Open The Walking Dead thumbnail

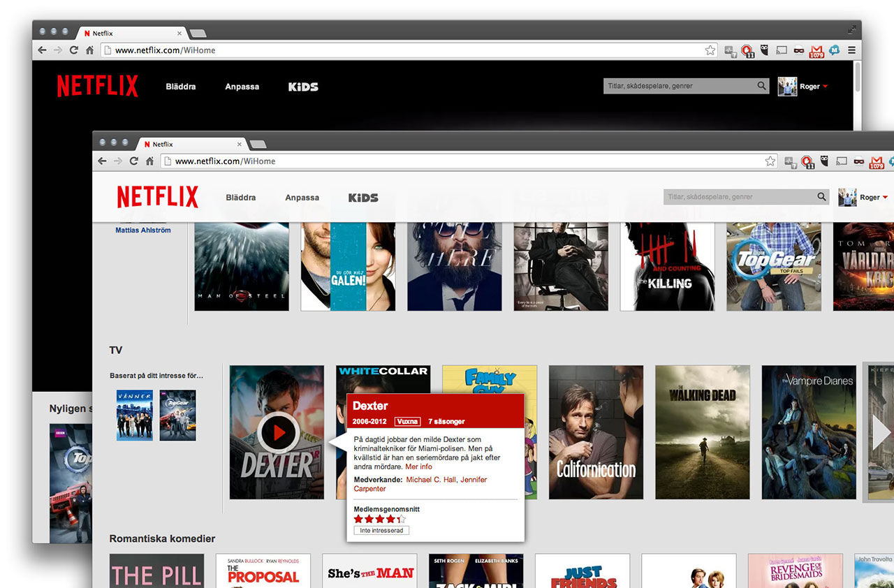pos(703,432)
